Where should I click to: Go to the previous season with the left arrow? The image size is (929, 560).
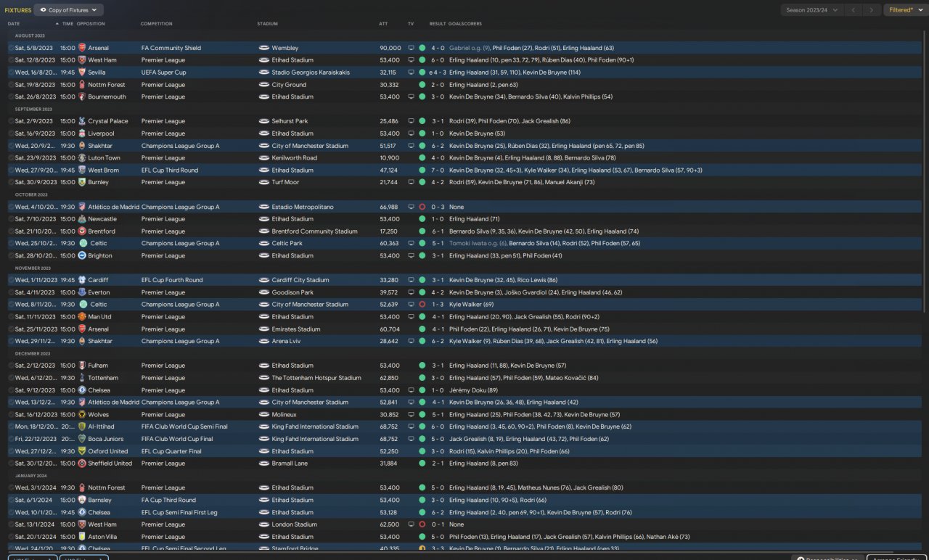(x=854, y=10)
